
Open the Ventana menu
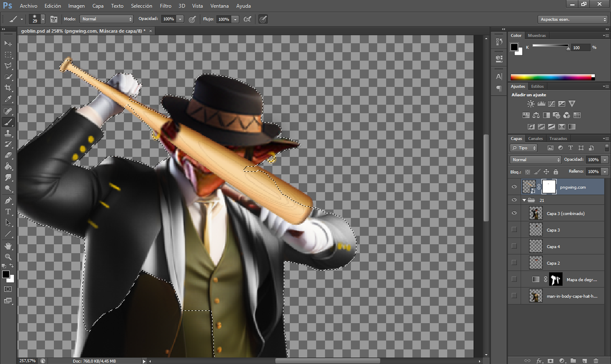pyautogui.click(x=220, y=6)
